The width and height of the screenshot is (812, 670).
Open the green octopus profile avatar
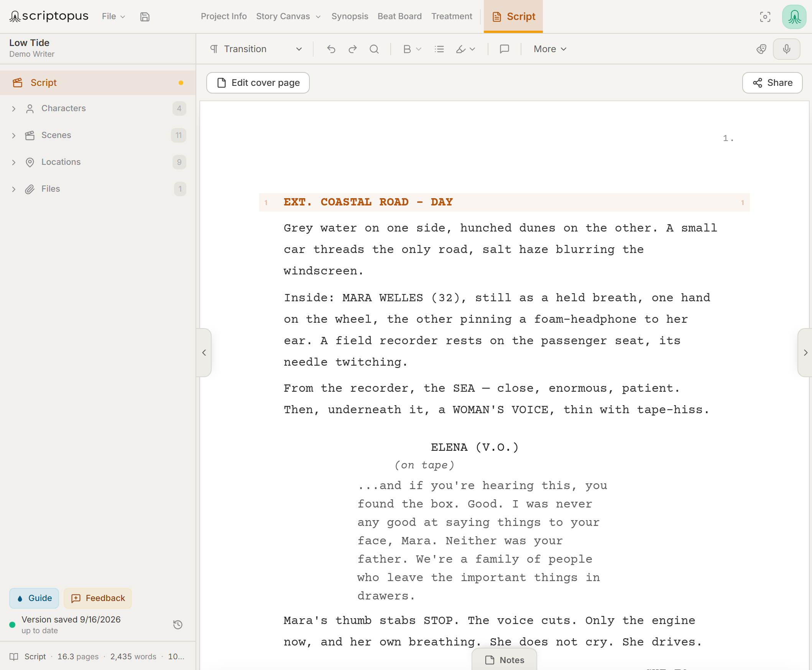click(794, 16)
